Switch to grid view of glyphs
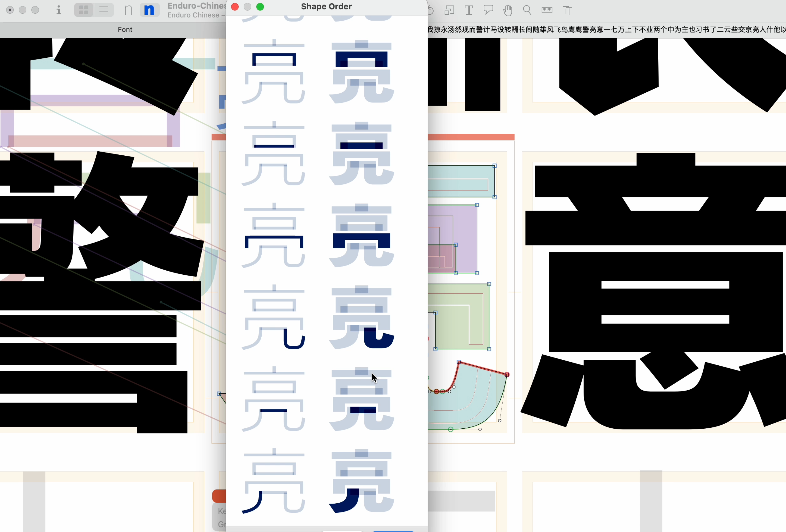Image resolution: width=786 pixels, height=532 pixels. click(x=84, y=10)
